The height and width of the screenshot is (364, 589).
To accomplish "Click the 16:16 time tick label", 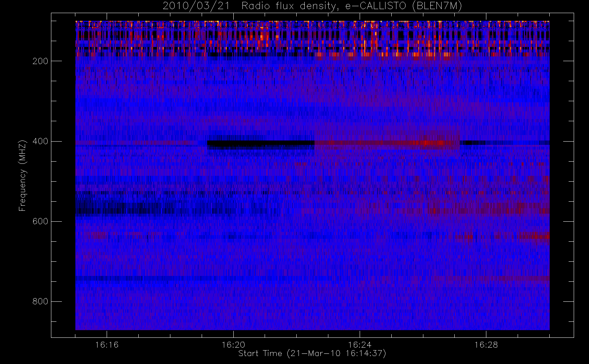I will pyautogui.click(x=107, y=345).
